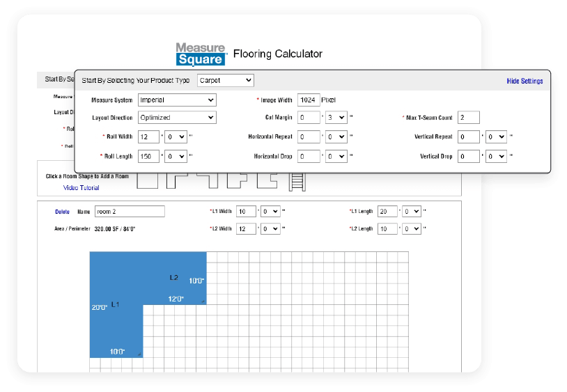Viewport: 567px width, 392px height.
Task: Click the Image Width input field
Action: [x=308, y=100]
